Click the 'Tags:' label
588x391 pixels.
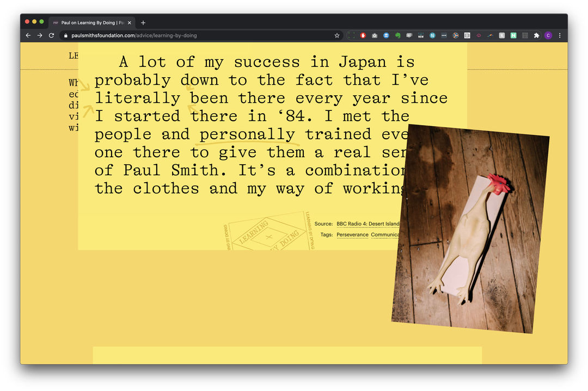click(327, 234)
